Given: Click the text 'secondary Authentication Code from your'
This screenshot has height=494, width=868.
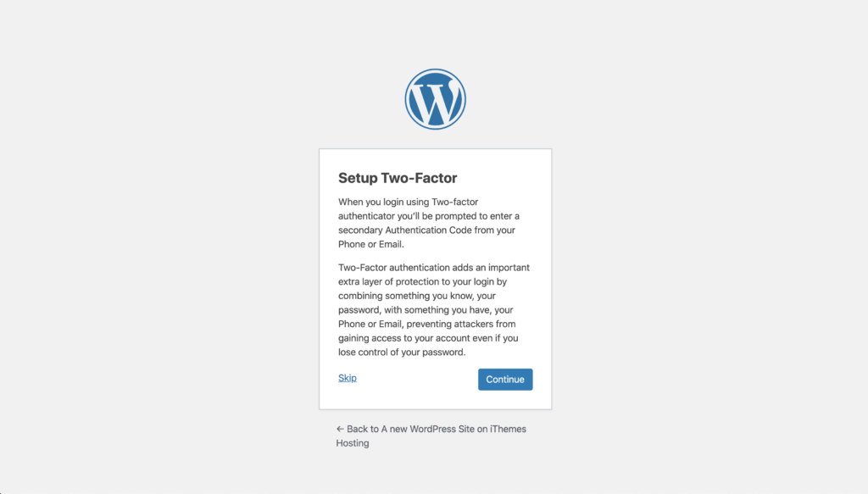Looking at the screenshot, I should point(427,230).
